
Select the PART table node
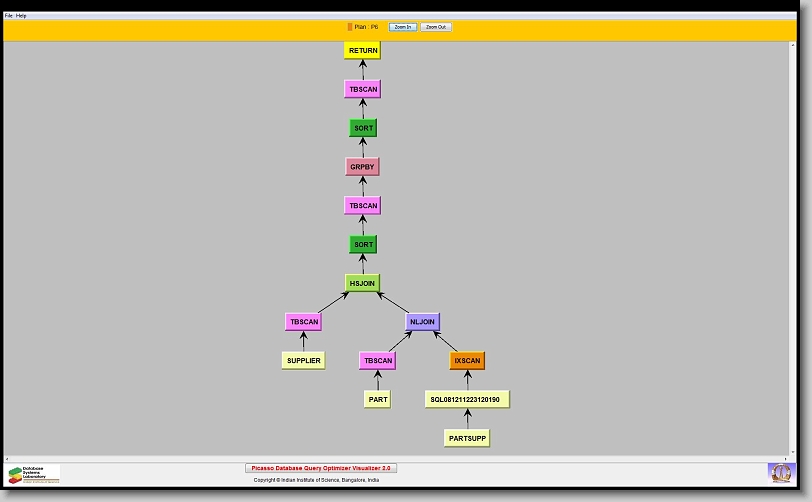tap(378, 399)
